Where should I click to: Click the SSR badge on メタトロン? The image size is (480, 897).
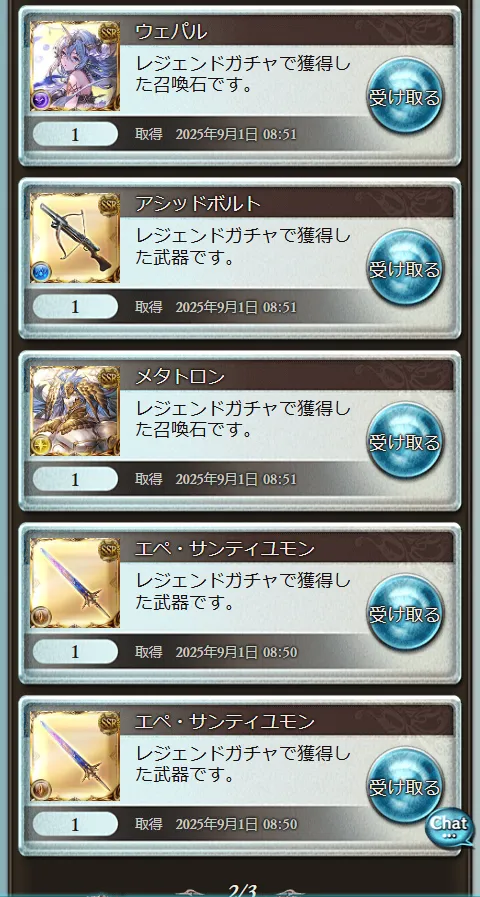(x=109, y=378)
